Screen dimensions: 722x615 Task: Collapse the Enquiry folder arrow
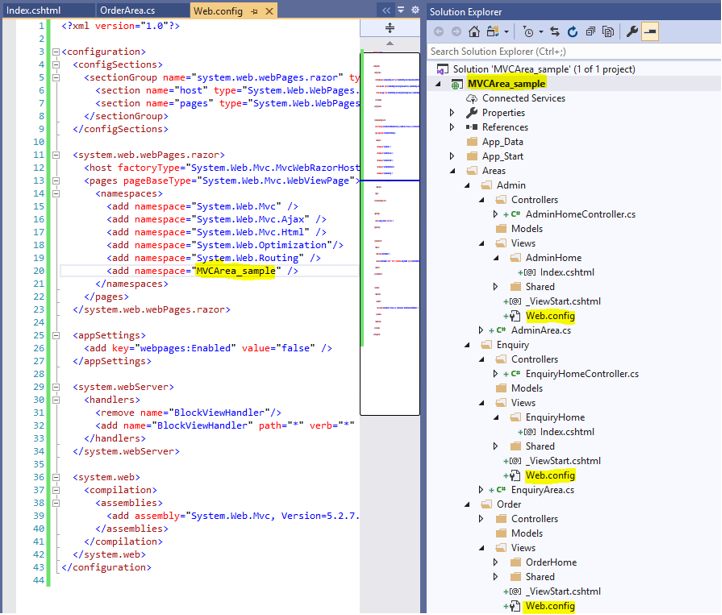[467, 345]
